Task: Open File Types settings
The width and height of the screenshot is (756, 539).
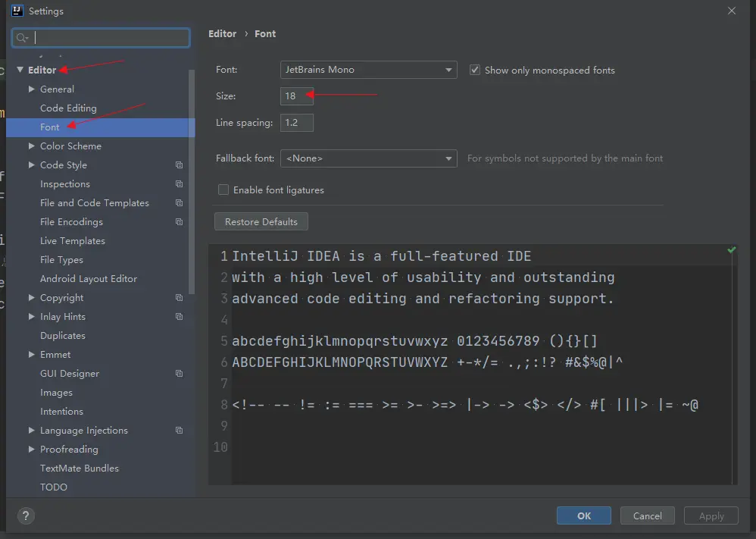Action: pyautogui.click(x=61, y=259)
